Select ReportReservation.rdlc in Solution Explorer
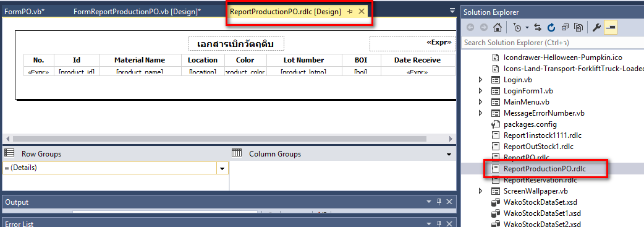Screen dimensions: 644x227 [540, 180]
